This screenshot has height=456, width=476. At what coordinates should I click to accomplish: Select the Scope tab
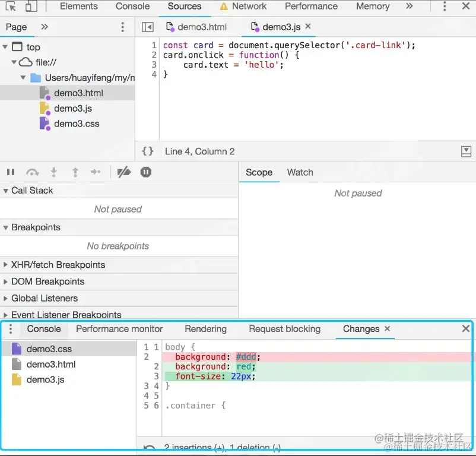pyautogui.click(x=259, y=172)
